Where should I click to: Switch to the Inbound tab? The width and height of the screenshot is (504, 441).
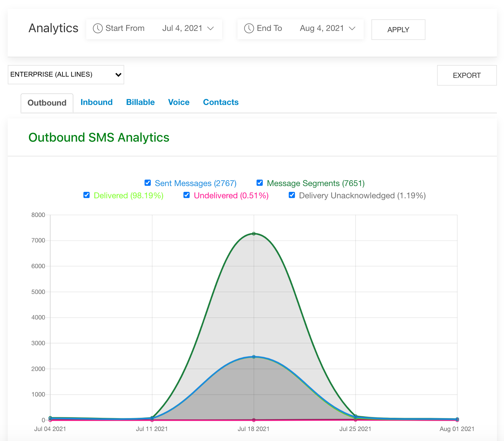click(97, 102)
